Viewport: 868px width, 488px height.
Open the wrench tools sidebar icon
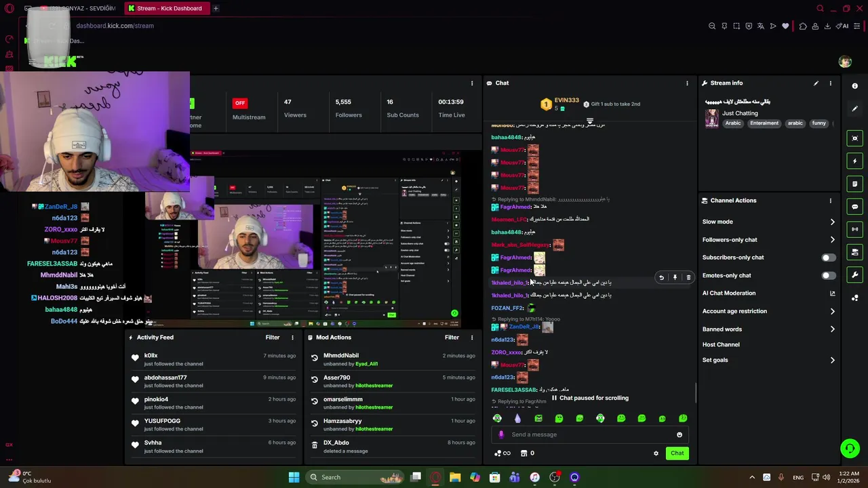click(854, 274)
